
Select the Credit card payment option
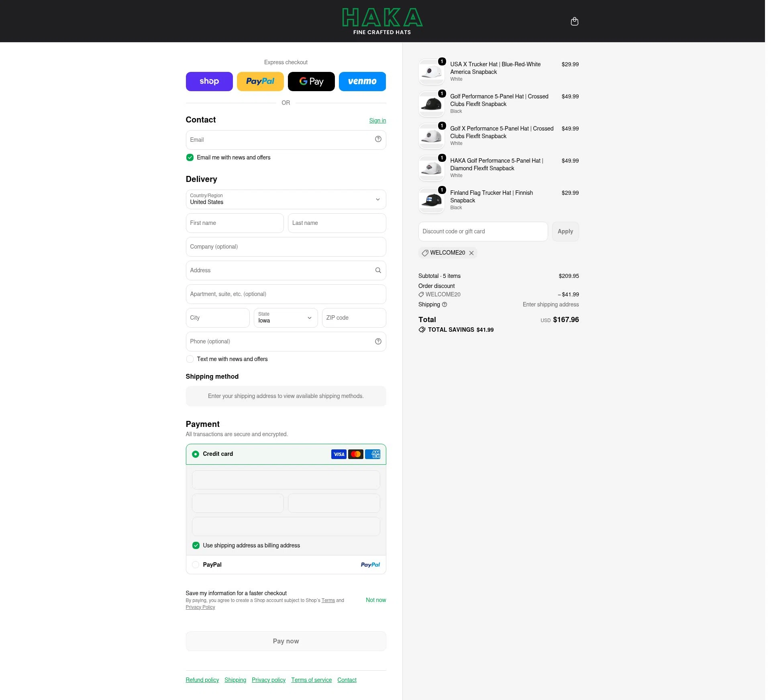[x=196, y=454]
